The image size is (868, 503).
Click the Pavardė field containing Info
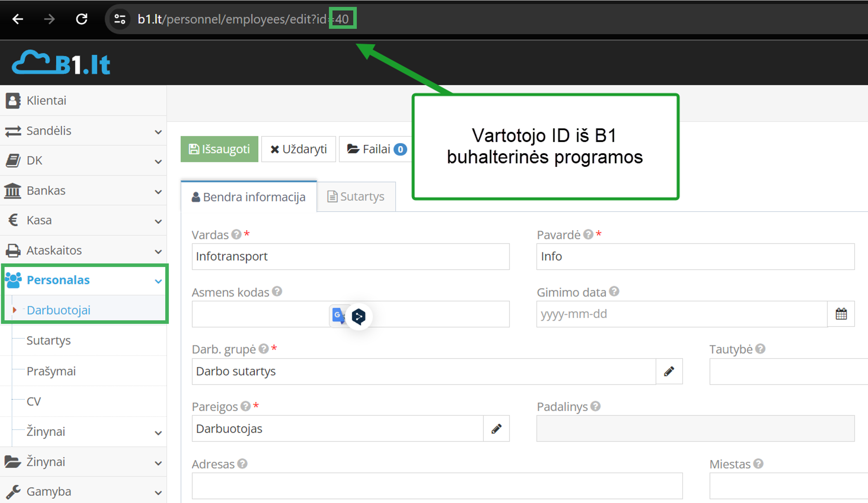pyautogui.click(x=695, y=257)
